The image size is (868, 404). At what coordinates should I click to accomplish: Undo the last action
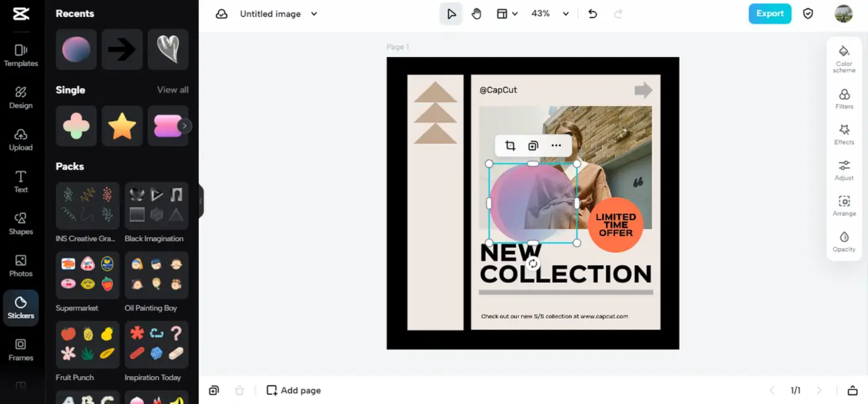coord(593,14)
